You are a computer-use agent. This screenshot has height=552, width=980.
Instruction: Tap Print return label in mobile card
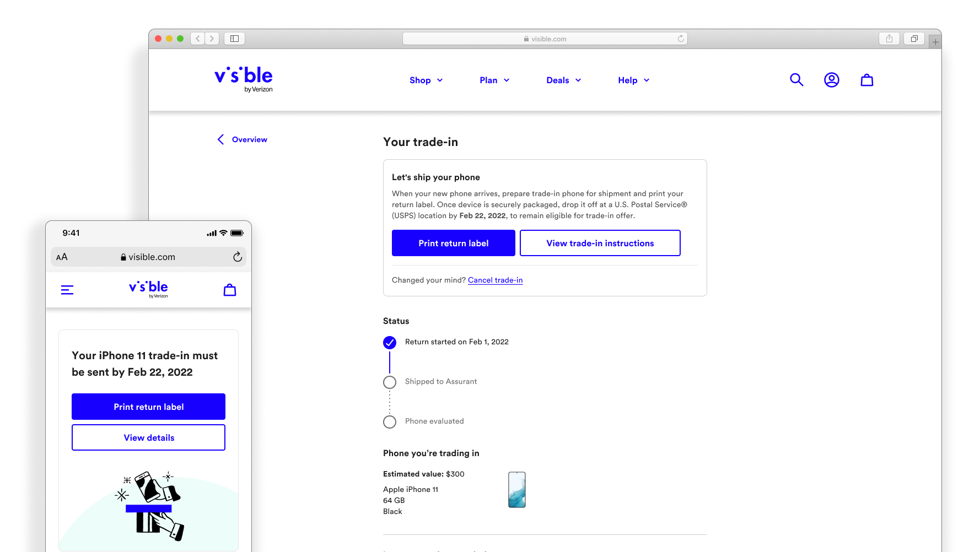(148, 407)
